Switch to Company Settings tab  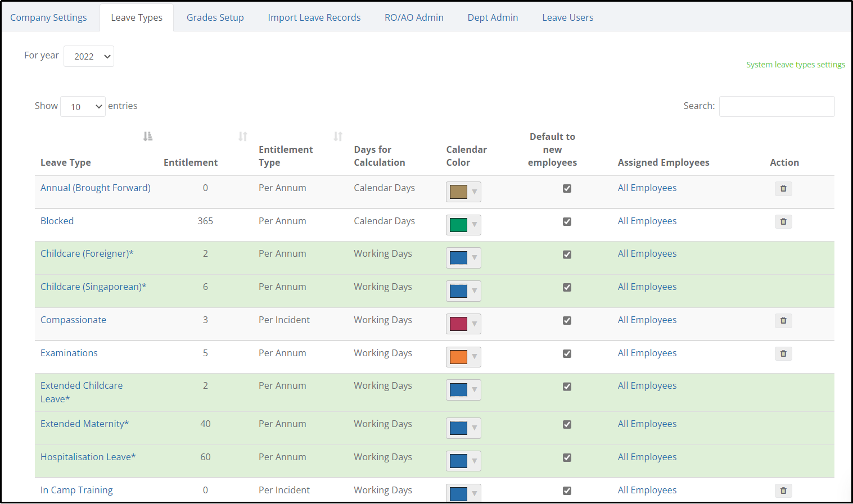48,17
